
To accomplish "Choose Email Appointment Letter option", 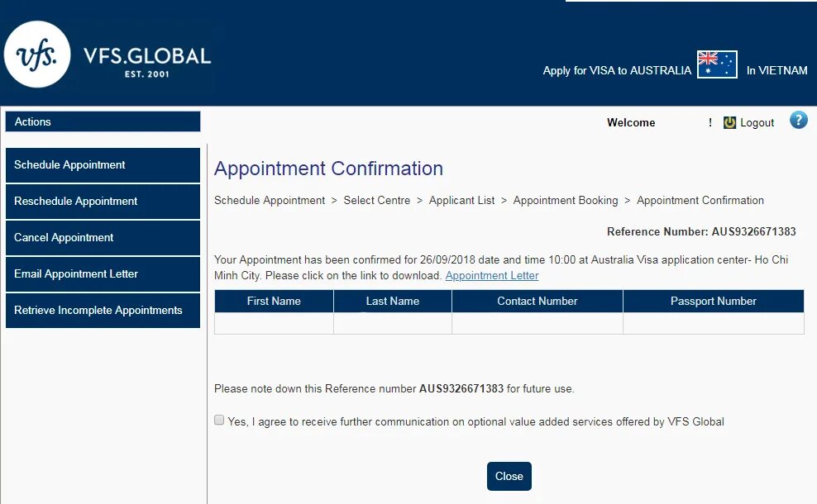I will 103,274.
